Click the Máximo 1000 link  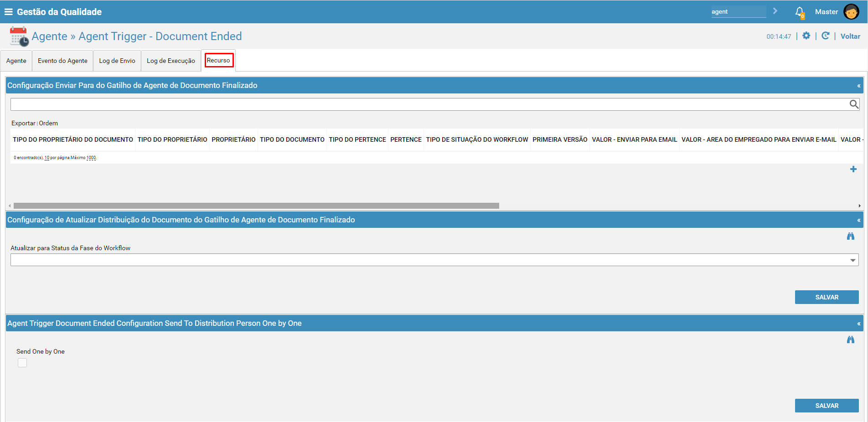pos(91,158)
